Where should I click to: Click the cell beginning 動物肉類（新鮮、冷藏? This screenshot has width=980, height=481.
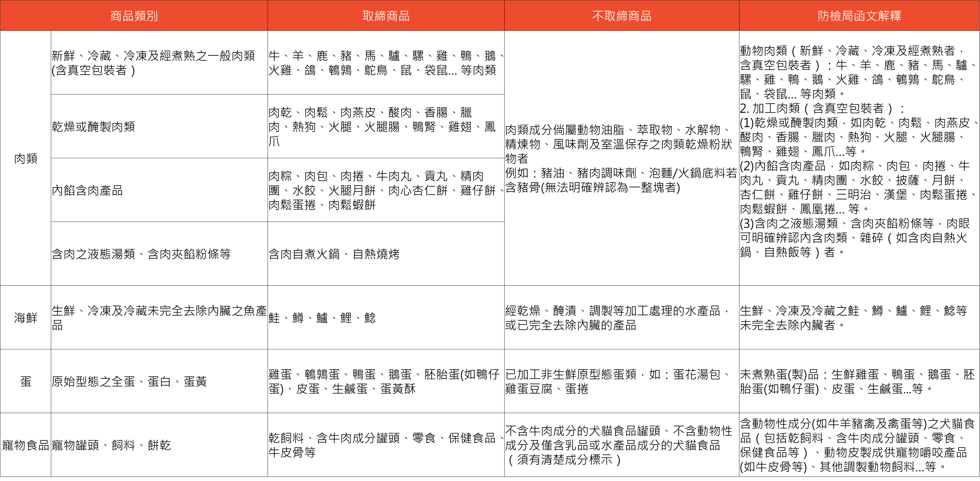(x=859, y=158)
